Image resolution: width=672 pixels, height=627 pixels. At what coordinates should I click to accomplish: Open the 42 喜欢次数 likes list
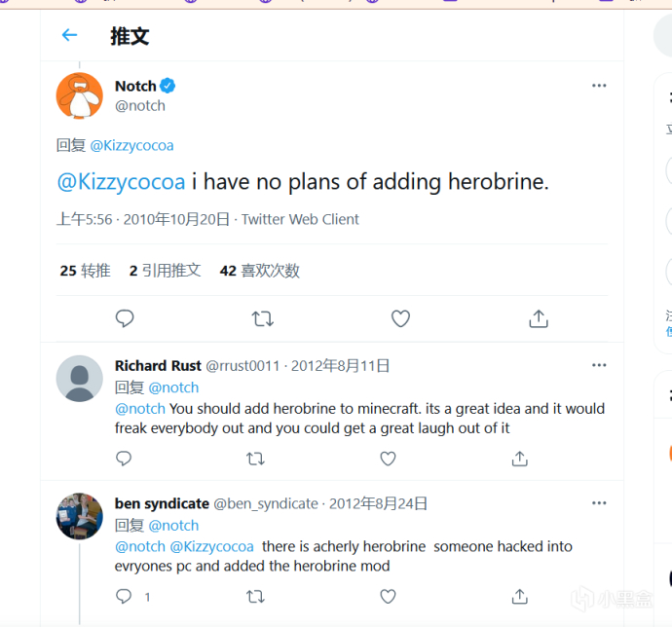click(260, 271)
